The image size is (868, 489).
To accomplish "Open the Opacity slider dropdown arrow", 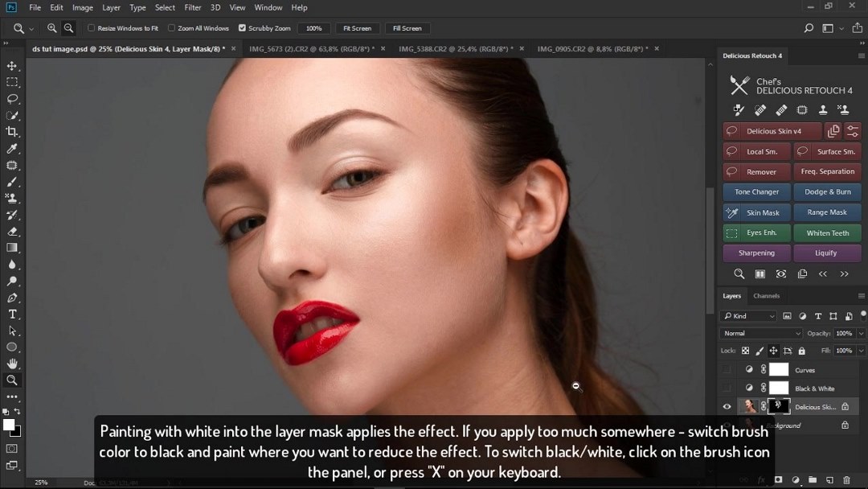I will tap(861, 334).
